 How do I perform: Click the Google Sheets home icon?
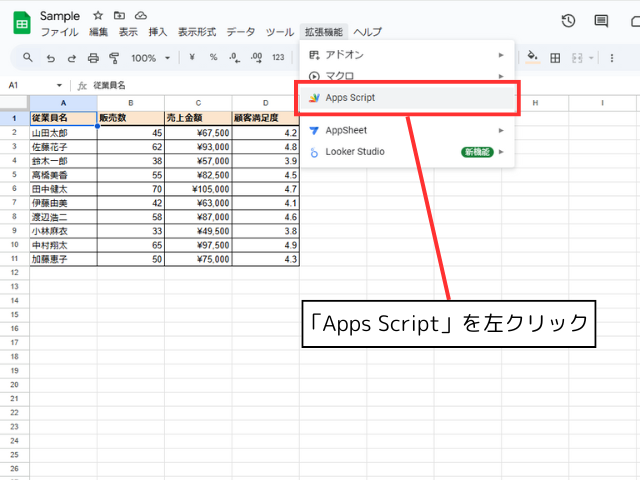point(22,23)
